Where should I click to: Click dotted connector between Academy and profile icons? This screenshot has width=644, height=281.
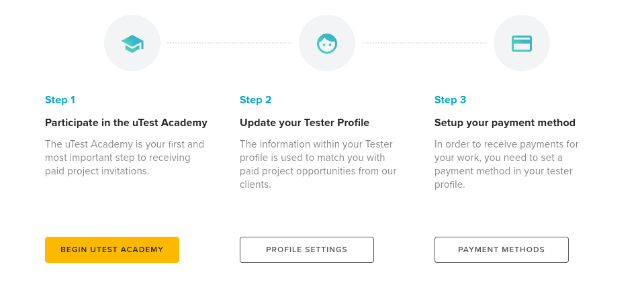pos(230,43)
